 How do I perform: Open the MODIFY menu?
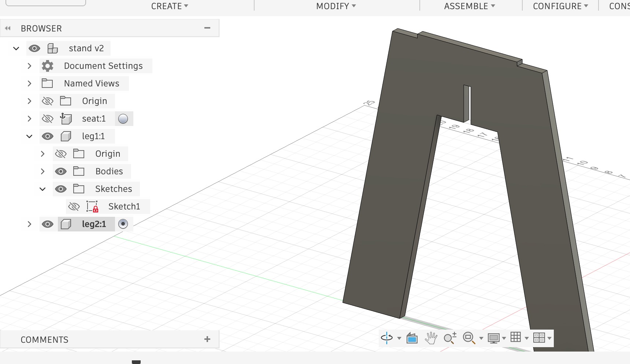(336, 6)
